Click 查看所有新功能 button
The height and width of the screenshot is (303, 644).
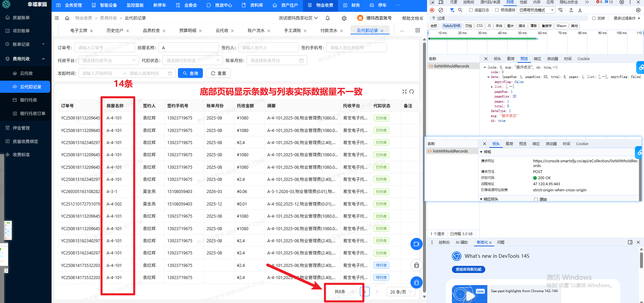(x=468, y=269)
